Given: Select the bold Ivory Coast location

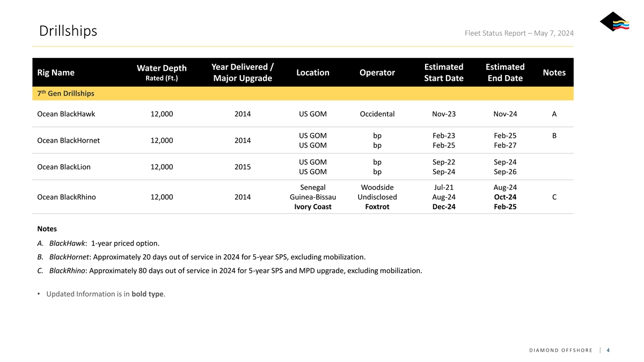Looking at the screenshot, I should click(x=312, y=207).
